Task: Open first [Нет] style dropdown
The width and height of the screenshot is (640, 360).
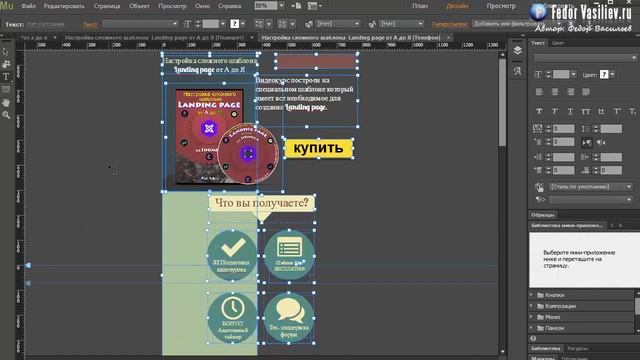Action: (338, 24)
